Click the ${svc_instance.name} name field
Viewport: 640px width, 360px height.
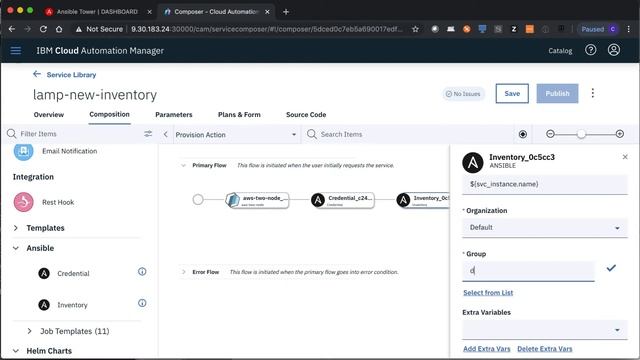pos(544,184)
